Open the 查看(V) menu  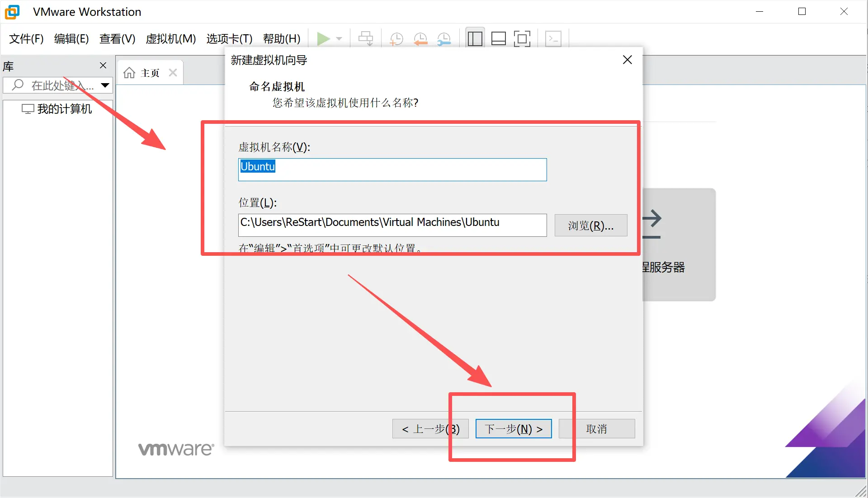[118, 39]
